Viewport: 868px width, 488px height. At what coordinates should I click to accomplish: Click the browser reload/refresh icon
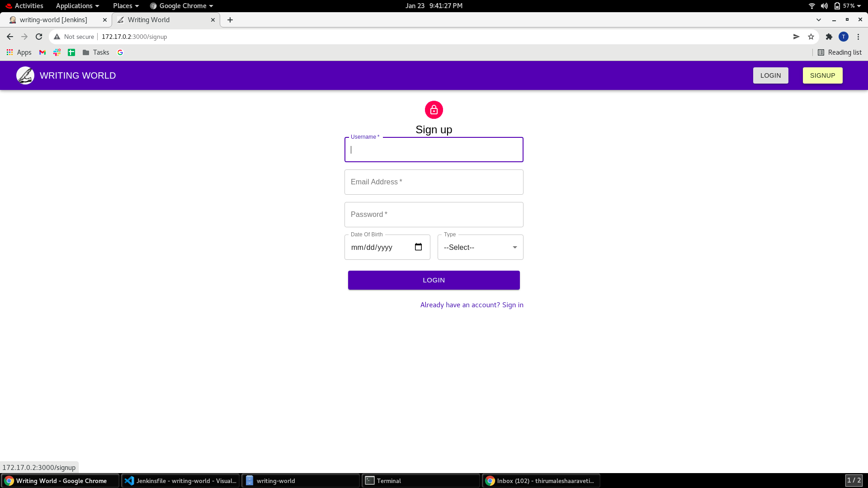click(39, 36)
